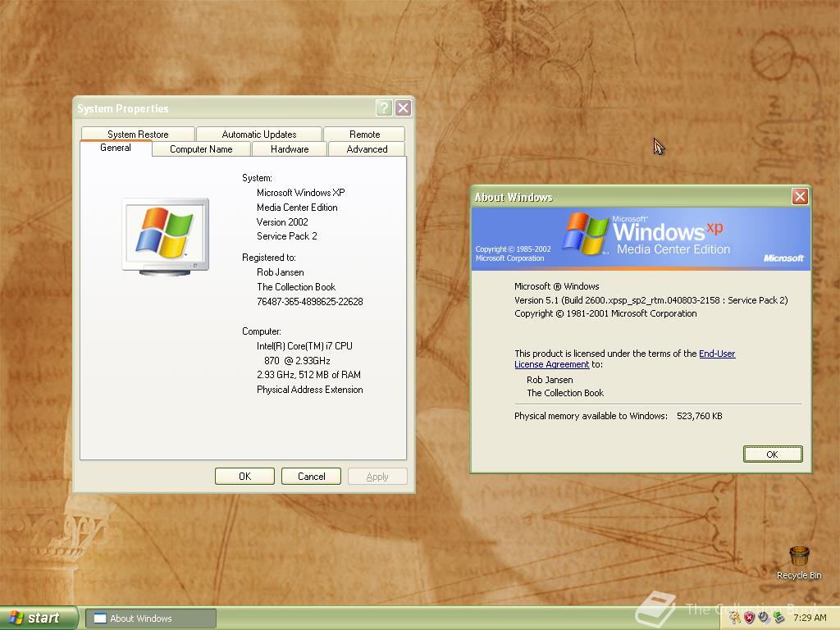Open the Start menu
This screenshot has width=840, height=630.
[39, 618]
